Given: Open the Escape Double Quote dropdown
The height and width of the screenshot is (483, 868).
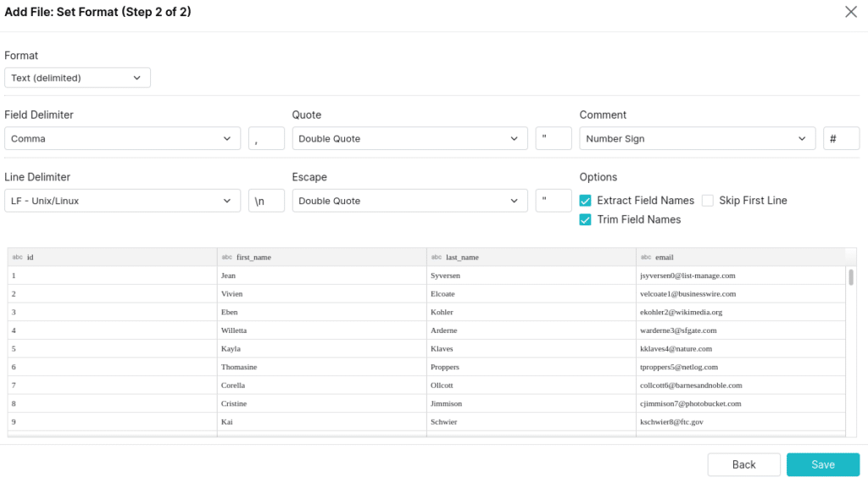Looking at the screenshot, I should coord(409,201).
